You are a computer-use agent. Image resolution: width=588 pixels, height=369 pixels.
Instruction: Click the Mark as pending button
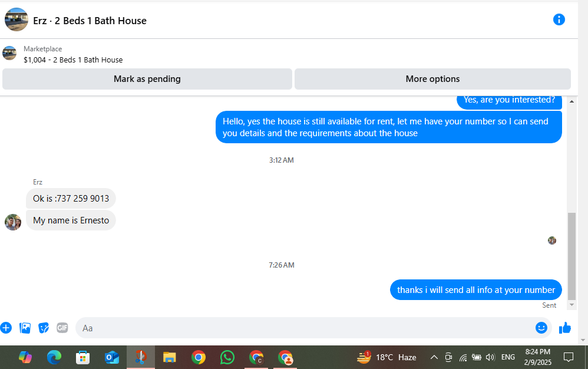[x=147, y=79]
